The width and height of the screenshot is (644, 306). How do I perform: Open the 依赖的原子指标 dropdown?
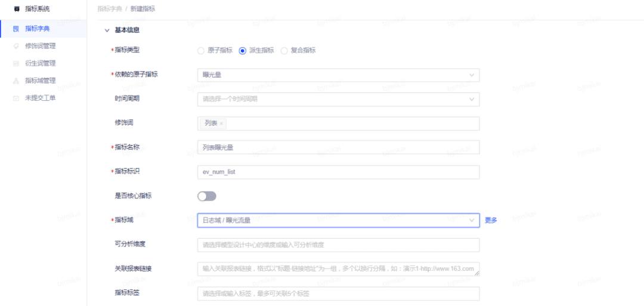[x=472, y=75]
